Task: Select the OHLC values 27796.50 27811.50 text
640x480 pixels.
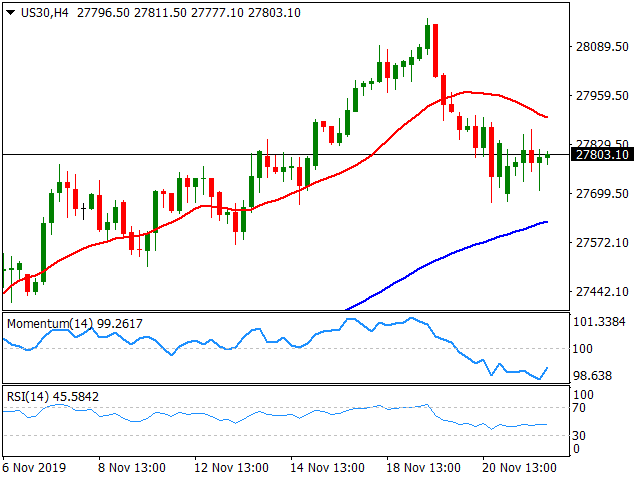Action: coord(132,13)
